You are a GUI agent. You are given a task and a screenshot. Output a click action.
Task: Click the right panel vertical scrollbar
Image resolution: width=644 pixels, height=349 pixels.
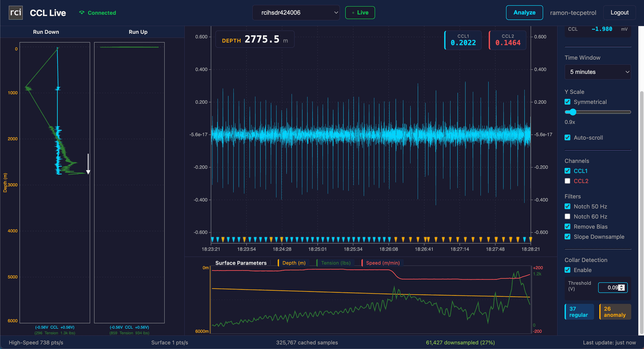pos(642,213)
